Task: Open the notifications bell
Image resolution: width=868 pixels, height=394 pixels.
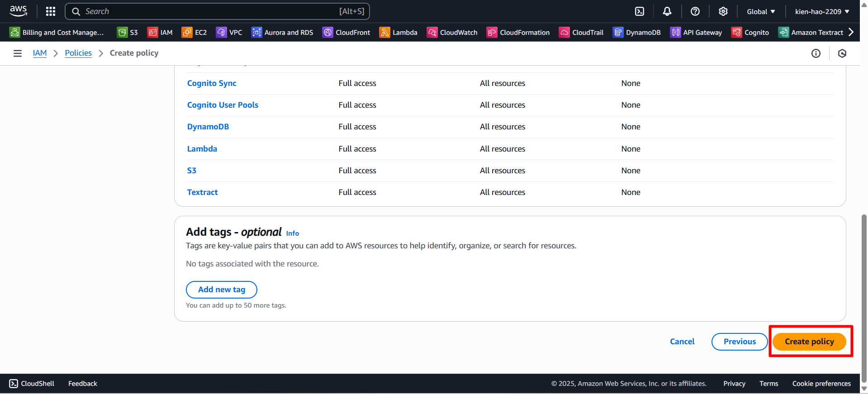Action: pos(667,11)
